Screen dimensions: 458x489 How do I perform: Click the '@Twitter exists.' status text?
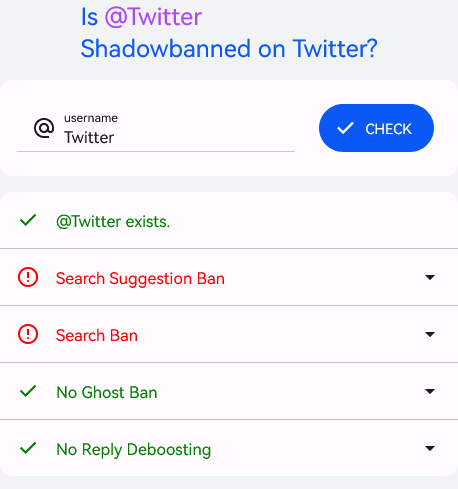pyautogui.click(x=113, y=222)
